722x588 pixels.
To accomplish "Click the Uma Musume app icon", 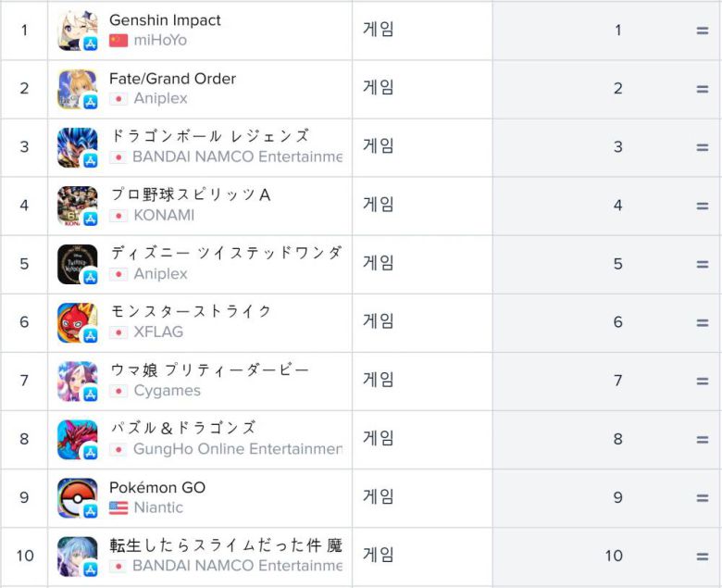I will pos(77,381).
